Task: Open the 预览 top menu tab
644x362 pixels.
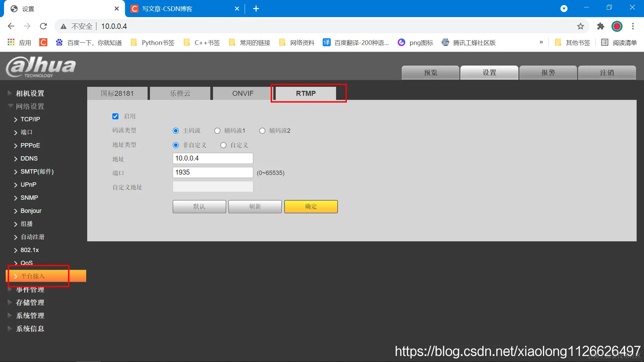Action: pos(430,72)
